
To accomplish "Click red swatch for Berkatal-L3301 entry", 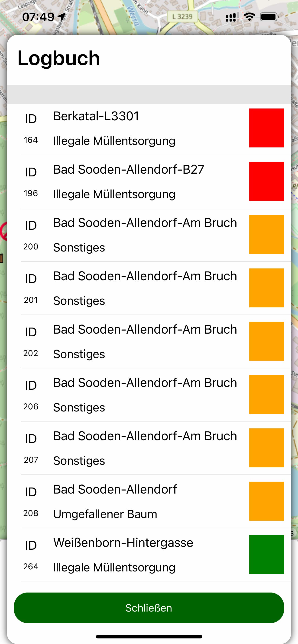I will (x=266, y=128).
